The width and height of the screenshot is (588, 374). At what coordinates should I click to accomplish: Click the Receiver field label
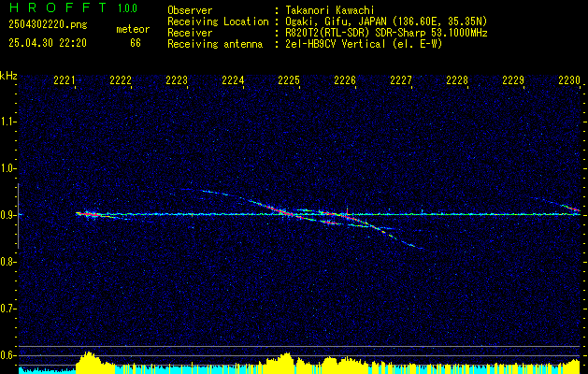point(190,33)
